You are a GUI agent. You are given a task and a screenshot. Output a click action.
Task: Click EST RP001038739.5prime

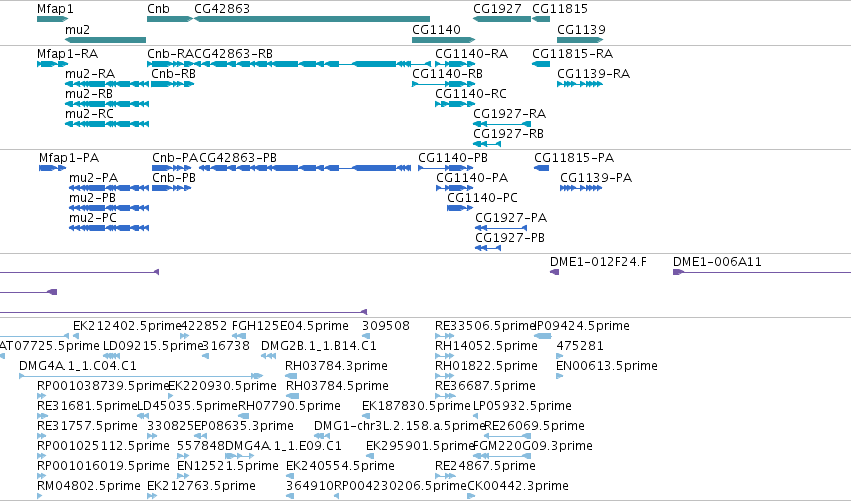coord(104,386)
